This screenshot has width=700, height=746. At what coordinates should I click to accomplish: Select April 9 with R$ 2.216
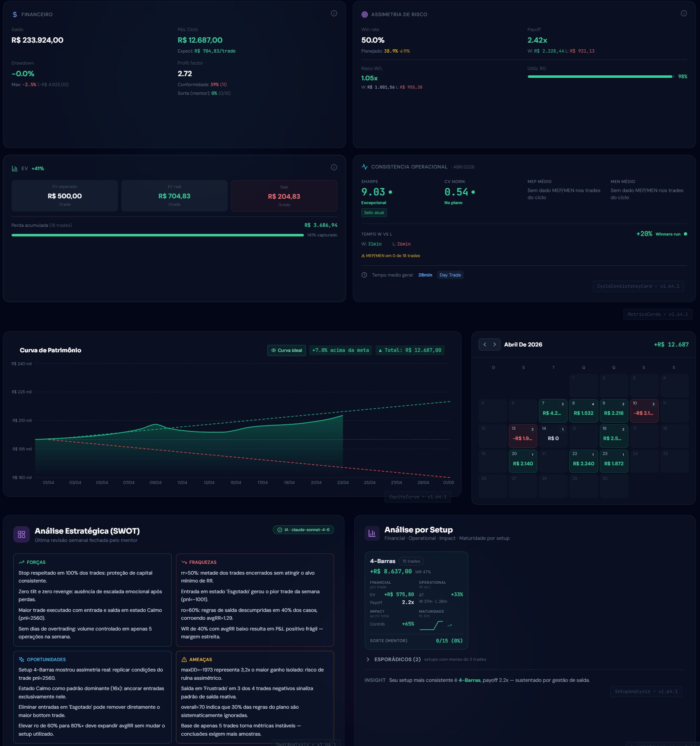click(613, 411)
